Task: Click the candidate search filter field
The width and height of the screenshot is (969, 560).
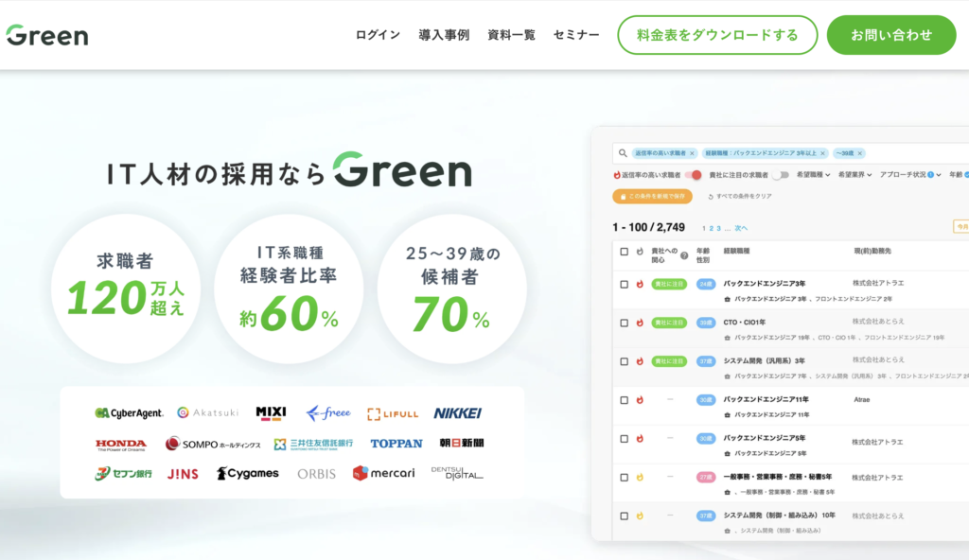Action: [791, 152]
